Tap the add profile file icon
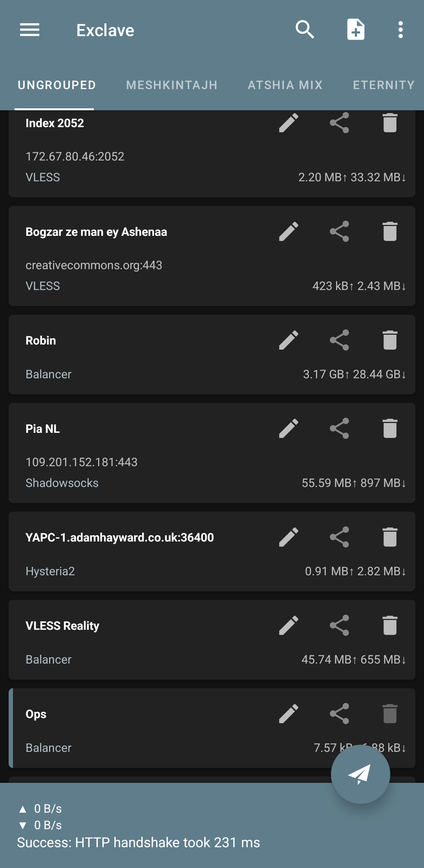The height and width of the screenshot is (868, 424). click(x=356, y=30)
